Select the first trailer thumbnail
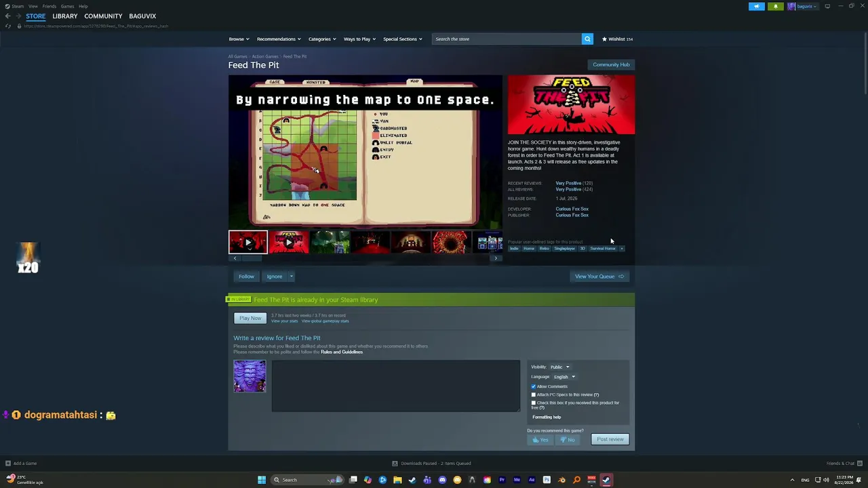This screenshot has width=868, height=488. (x=248, y=242)
